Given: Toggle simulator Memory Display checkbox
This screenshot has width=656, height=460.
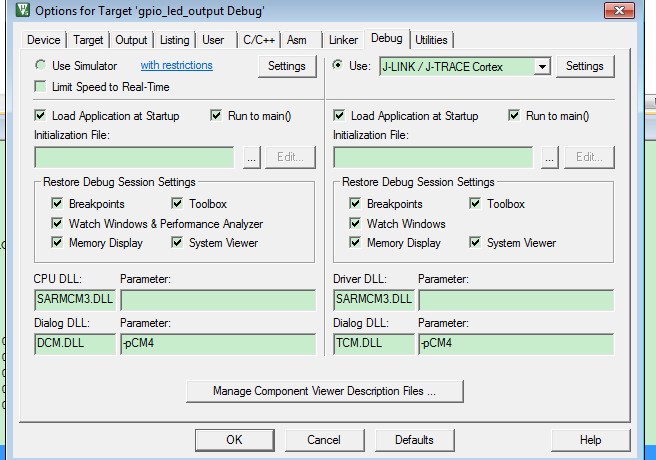Looking at the screenshot, I should pyautogui.click(x=57, y=243).
